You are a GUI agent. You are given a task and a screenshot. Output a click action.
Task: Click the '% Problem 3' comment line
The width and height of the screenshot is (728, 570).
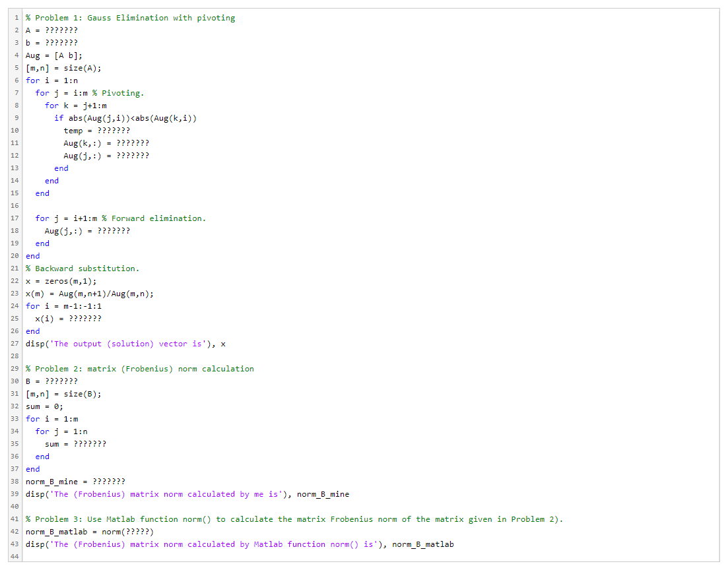click(x=294, y=519)
